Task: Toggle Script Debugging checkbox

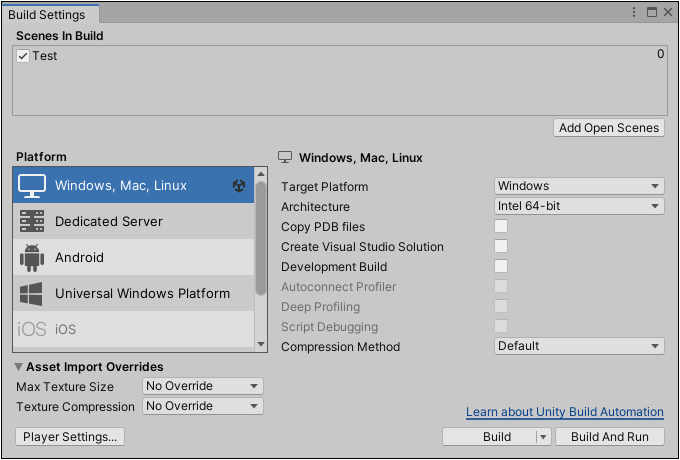Action: click(501, 326)
